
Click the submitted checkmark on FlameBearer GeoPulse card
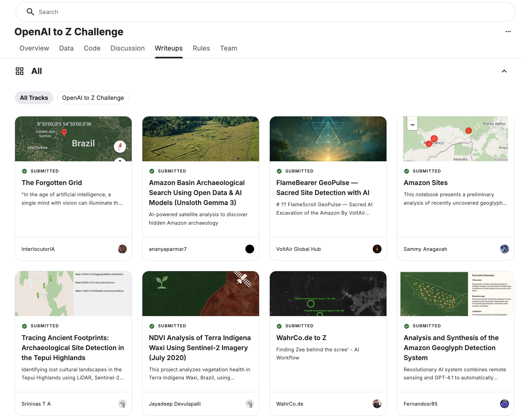point(279,171)
